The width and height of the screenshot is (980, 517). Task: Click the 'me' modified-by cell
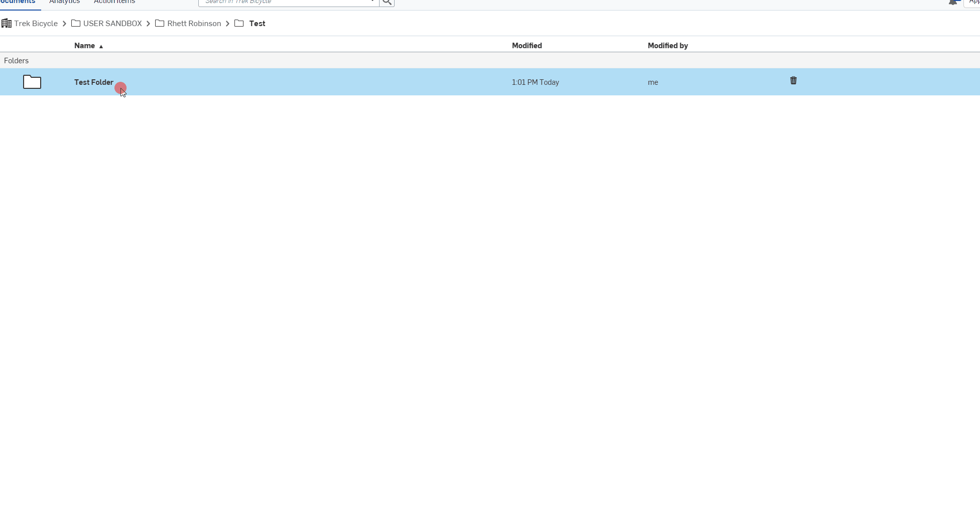point(653,82)
